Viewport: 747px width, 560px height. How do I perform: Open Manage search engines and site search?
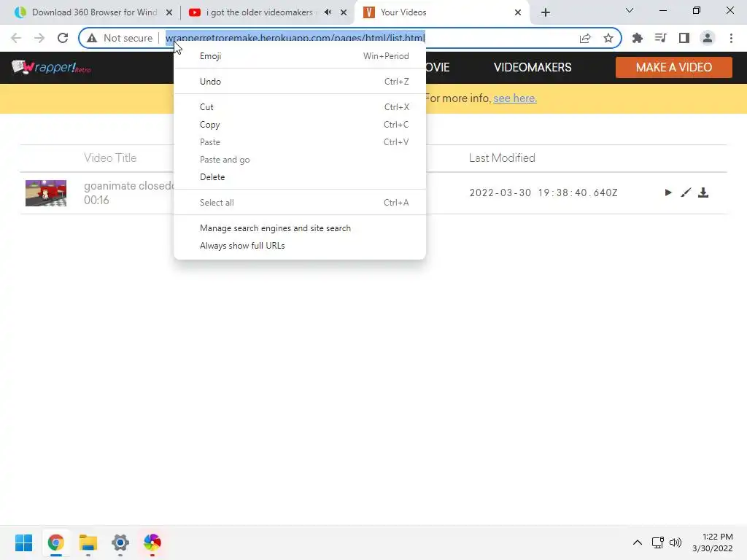[x=300, y=228]
